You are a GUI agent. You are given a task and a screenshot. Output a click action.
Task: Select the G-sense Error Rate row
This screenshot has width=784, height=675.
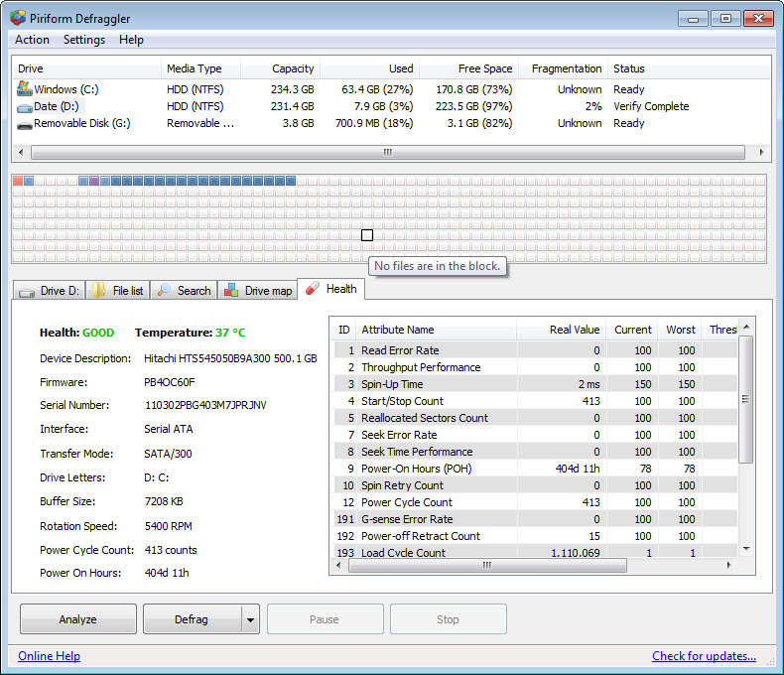(x=535, y=519)
